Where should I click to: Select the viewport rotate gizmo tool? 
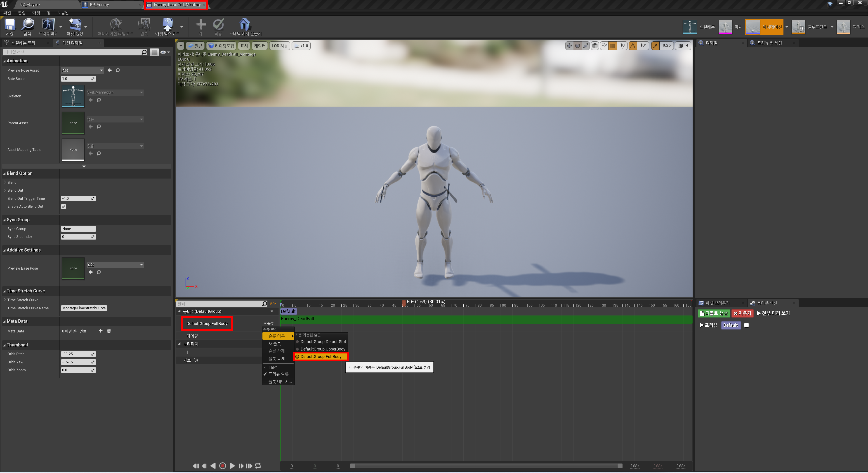(578, 46)
